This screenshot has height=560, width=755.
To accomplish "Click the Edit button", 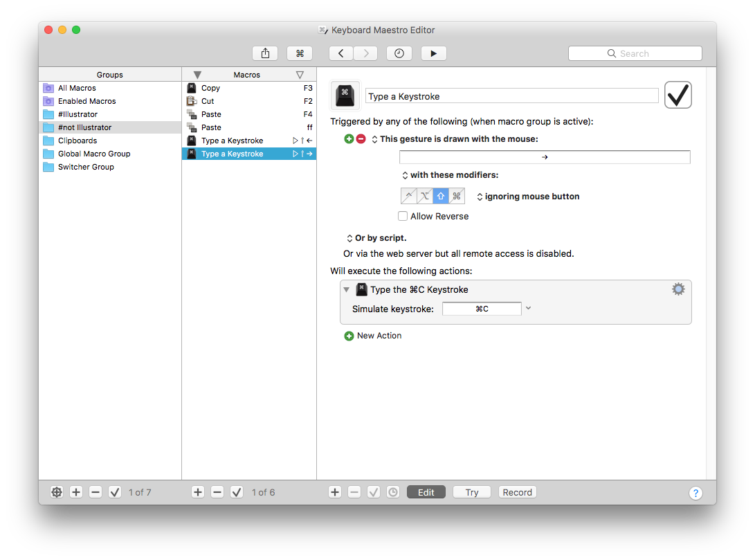I will click(426, 492).
